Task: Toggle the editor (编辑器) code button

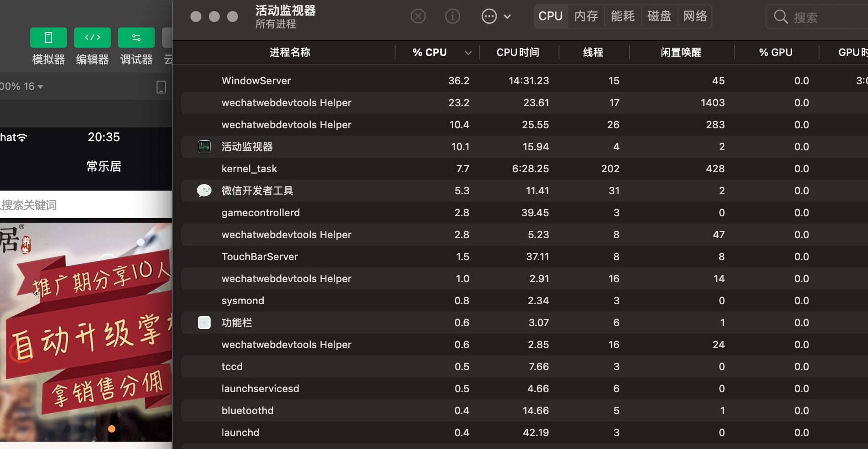Action: [92, 38]
